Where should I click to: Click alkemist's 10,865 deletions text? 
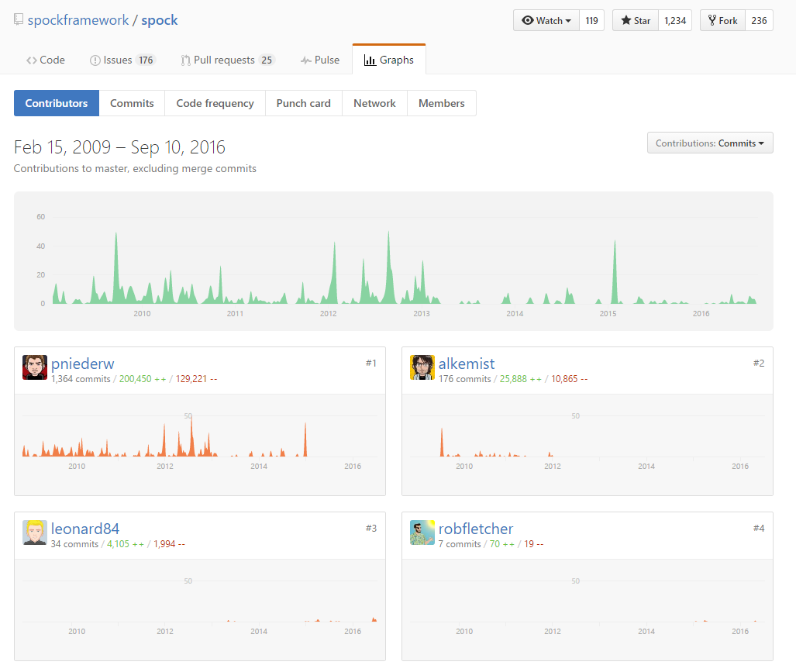click(570, 379)
